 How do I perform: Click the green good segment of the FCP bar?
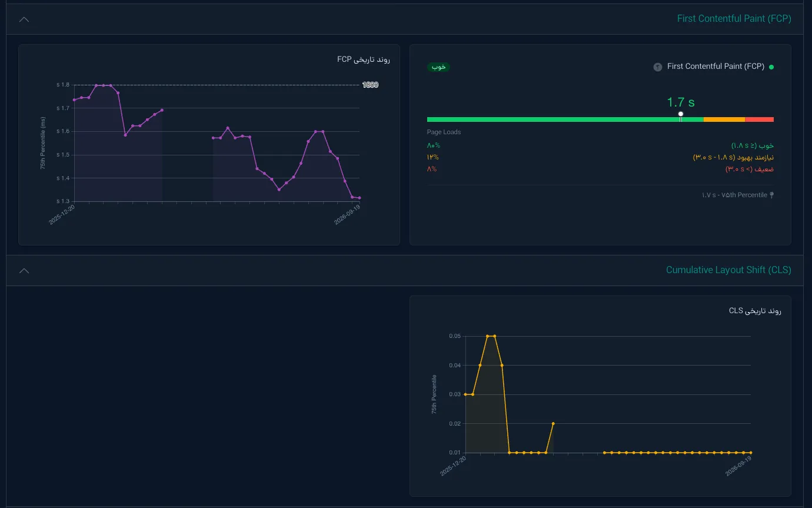pos(565,119)
